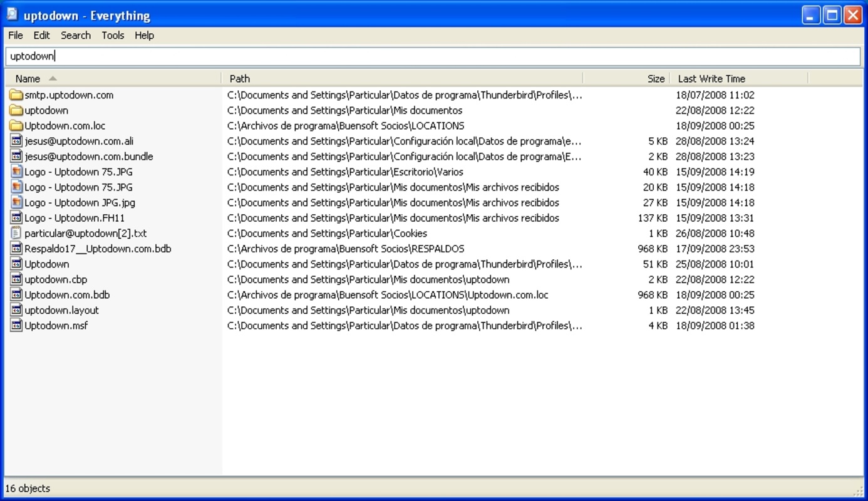
Task: Select the jesus@uptodown.com.ali file icon
Action: click(16, 142)
